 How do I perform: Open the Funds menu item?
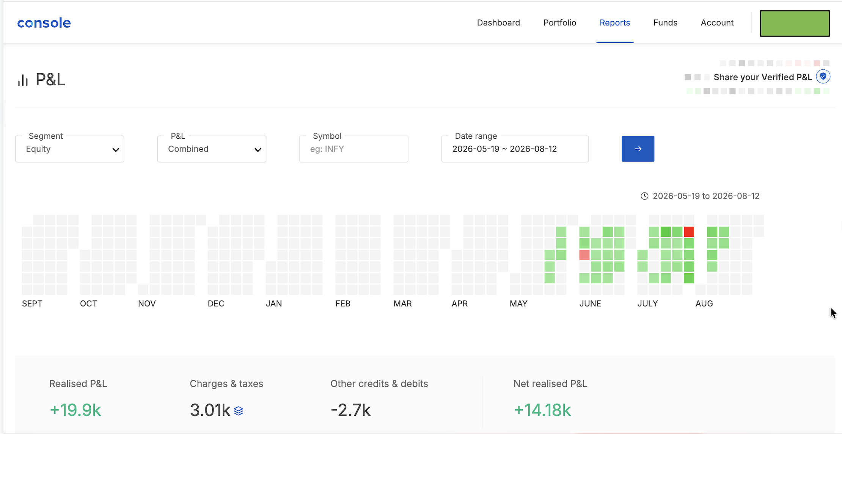(x=665, y=23)
